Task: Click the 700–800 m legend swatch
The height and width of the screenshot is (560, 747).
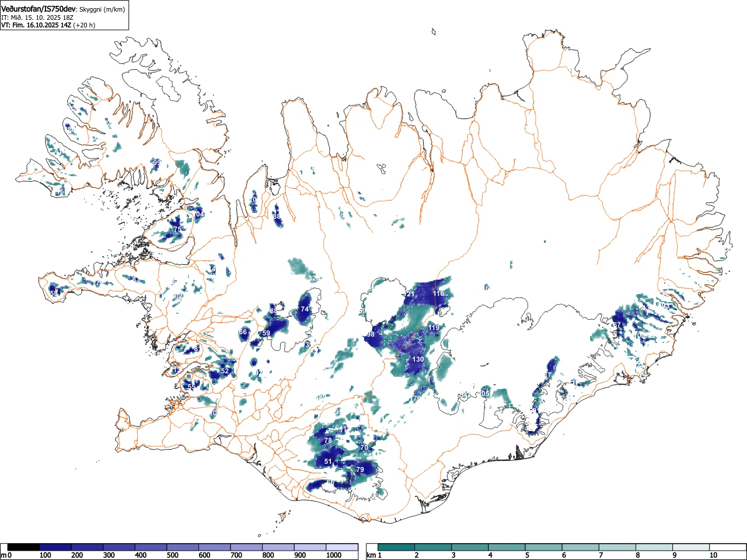Action: point(246,547)
